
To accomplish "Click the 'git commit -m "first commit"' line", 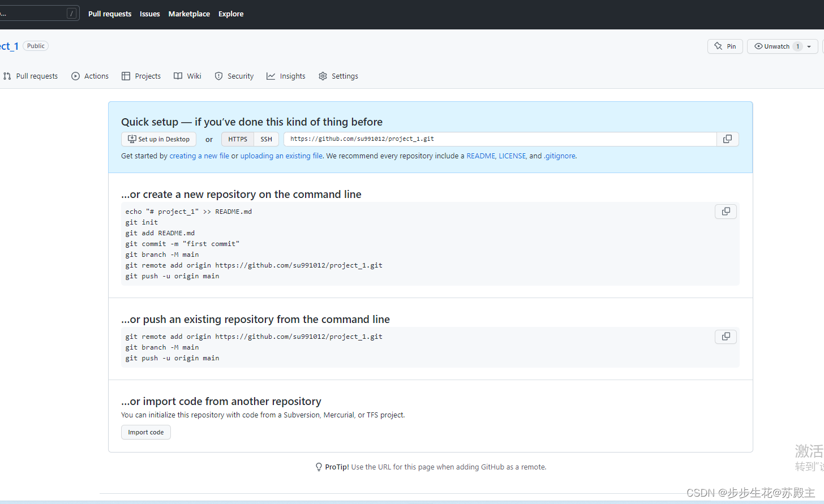I will click(x=182, y=244).
